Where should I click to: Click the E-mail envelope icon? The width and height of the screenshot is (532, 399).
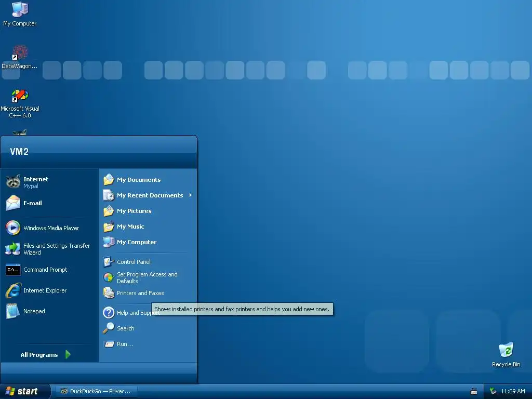13,203
